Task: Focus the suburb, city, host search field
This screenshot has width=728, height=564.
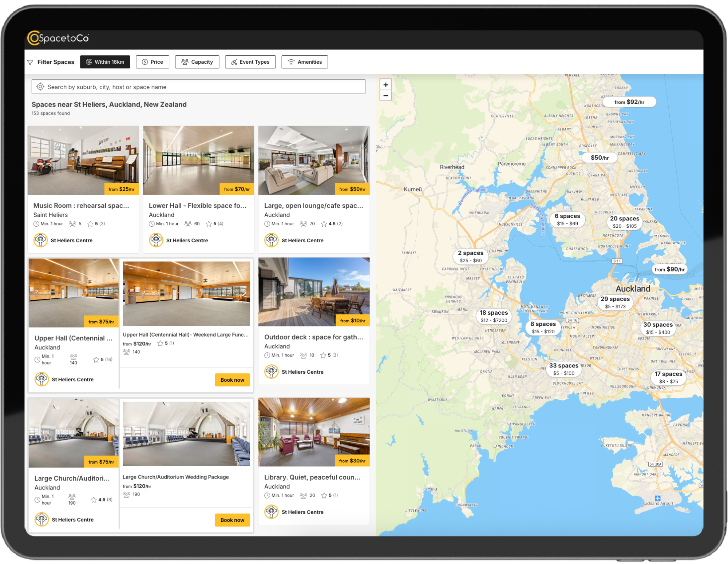Action: pyautogui.click(x=198, y=87)
